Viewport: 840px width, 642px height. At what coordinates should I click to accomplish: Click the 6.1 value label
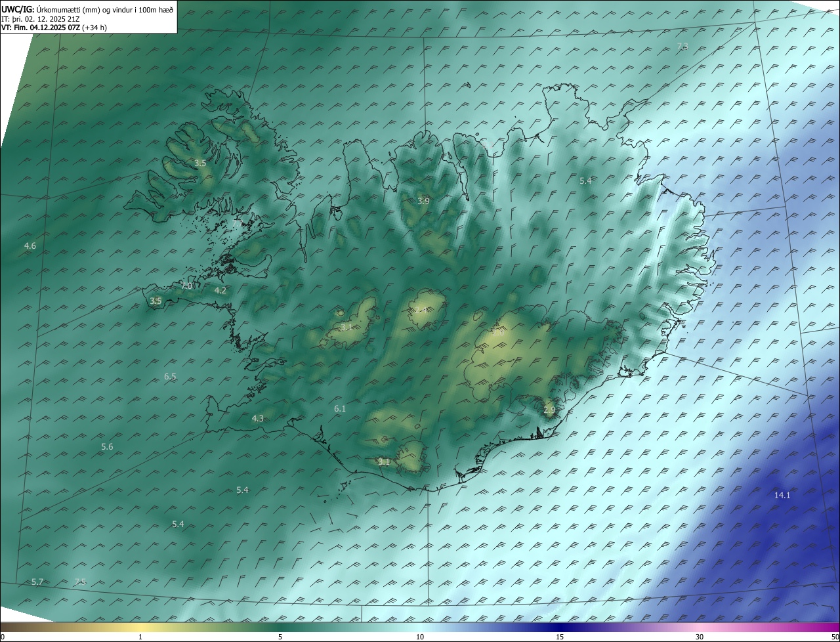tap(340, 409)
